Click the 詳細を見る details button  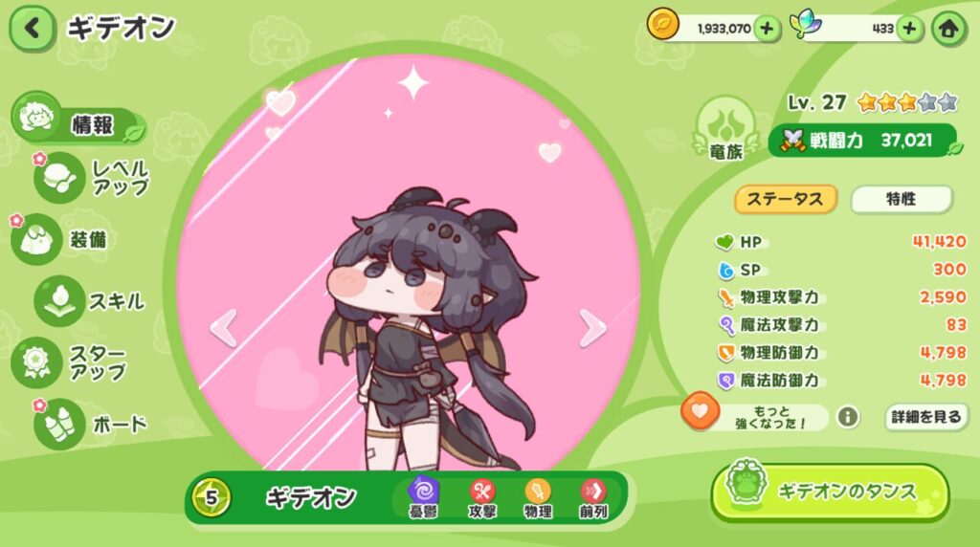pos(926,417)
